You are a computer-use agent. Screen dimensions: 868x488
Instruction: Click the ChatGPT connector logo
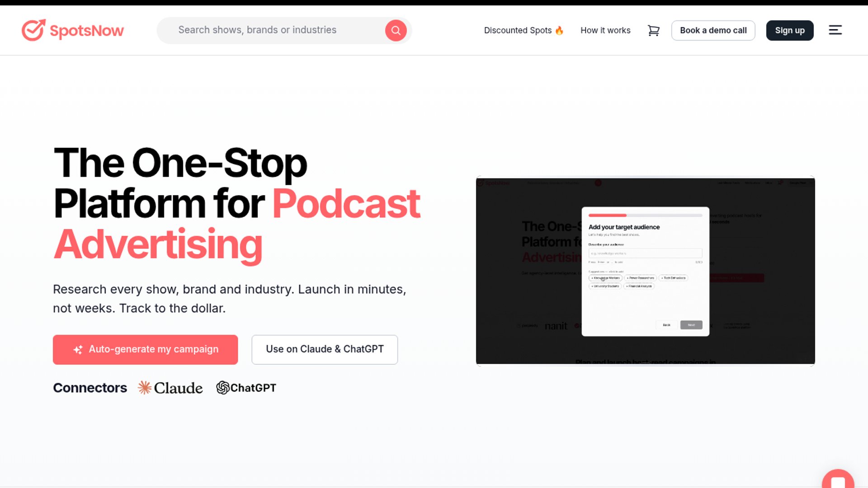246,388
